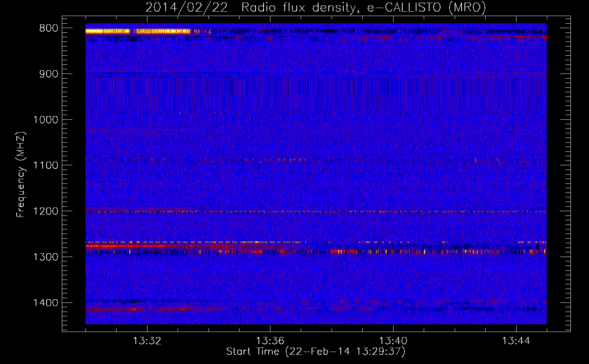Click the 1200 frequency tick label
The width and height of the screenshot is (589, 364).
tap(46, 211)
